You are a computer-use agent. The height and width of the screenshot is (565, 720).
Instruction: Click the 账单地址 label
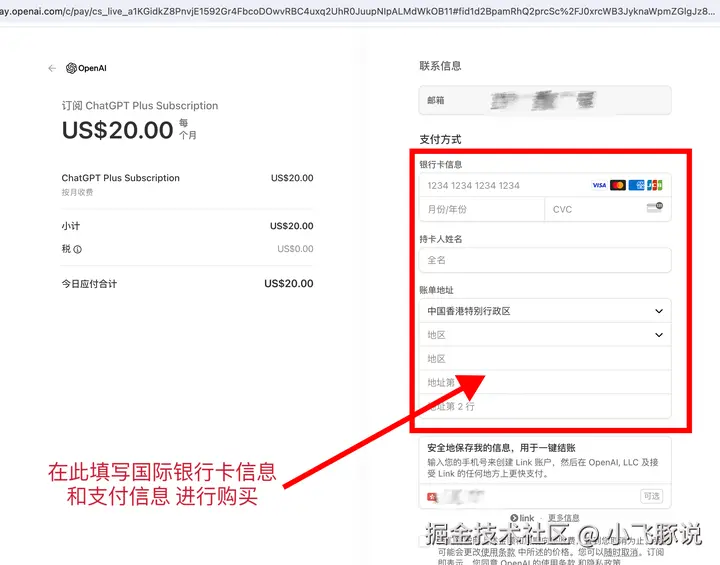pos(436,290)
